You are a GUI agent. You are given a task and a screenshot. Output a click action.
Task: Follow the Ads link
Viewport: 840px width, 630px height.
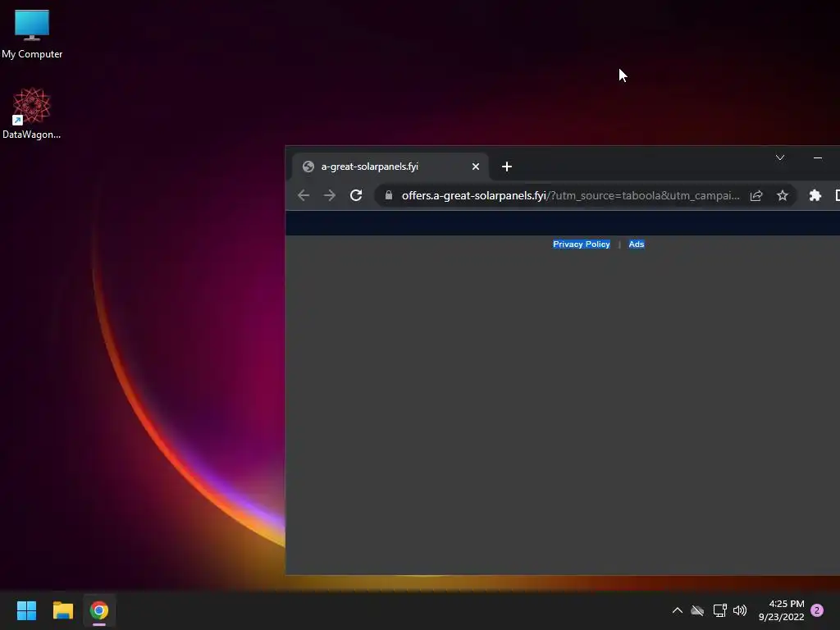pos(637,244)
